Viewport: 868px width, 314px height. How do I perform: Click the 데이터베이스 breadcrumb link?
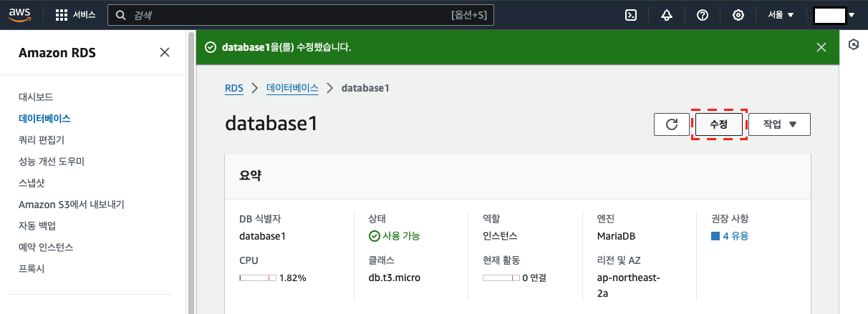point(292,88)
